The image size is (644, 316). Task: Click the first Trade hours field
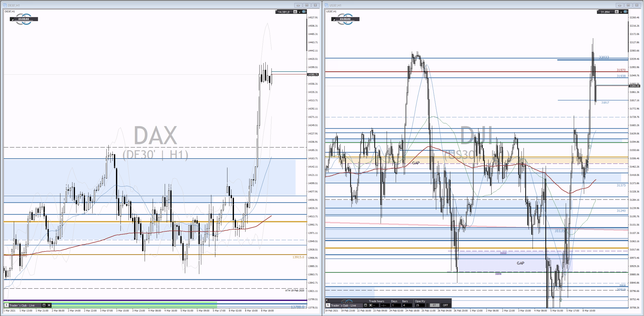tap(376, 305)
